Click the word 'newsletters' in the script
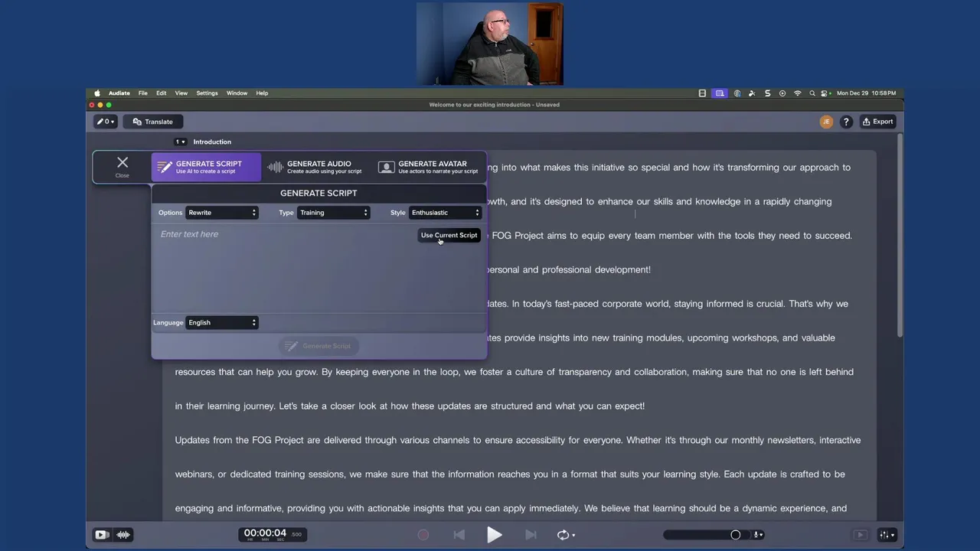 792,440
